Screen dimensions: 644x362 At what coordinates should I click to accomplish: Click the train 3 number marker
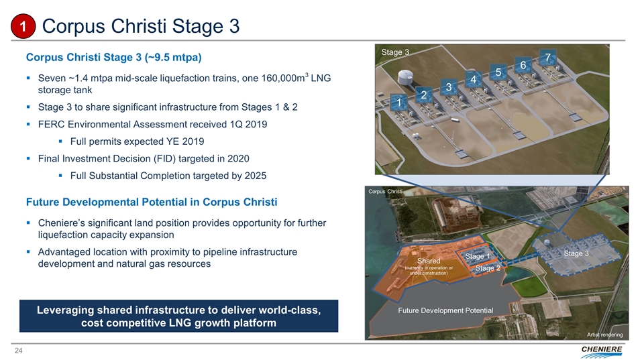(x=449, y=87)
